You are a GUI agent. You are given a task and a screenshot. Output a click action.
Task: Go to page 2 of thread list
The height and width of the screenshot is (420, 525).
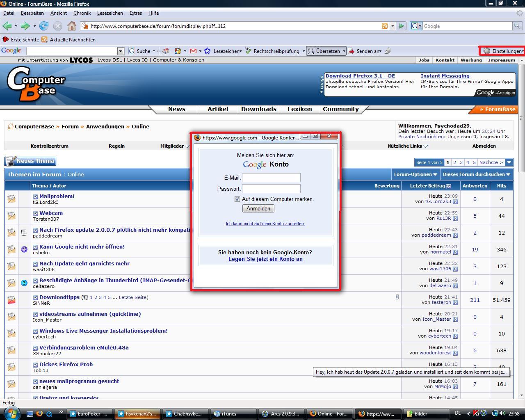click(x=454, y=162)
